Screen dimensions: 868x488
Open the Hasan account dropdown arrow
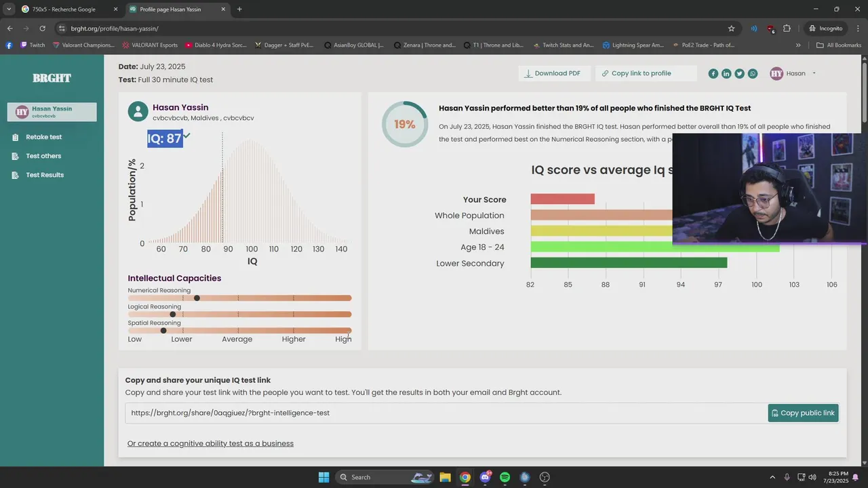pos(814,73)
